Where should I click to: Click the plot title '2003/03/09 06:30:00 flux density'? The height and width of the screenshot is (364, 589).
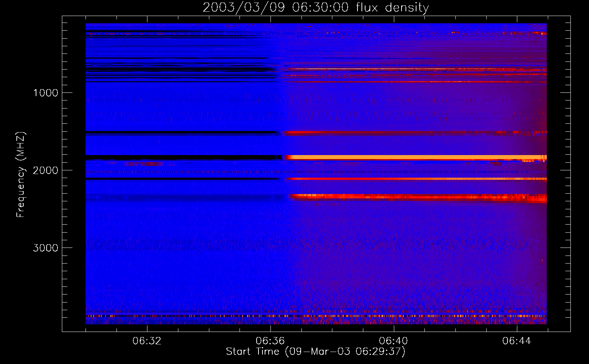pos(316,8)
